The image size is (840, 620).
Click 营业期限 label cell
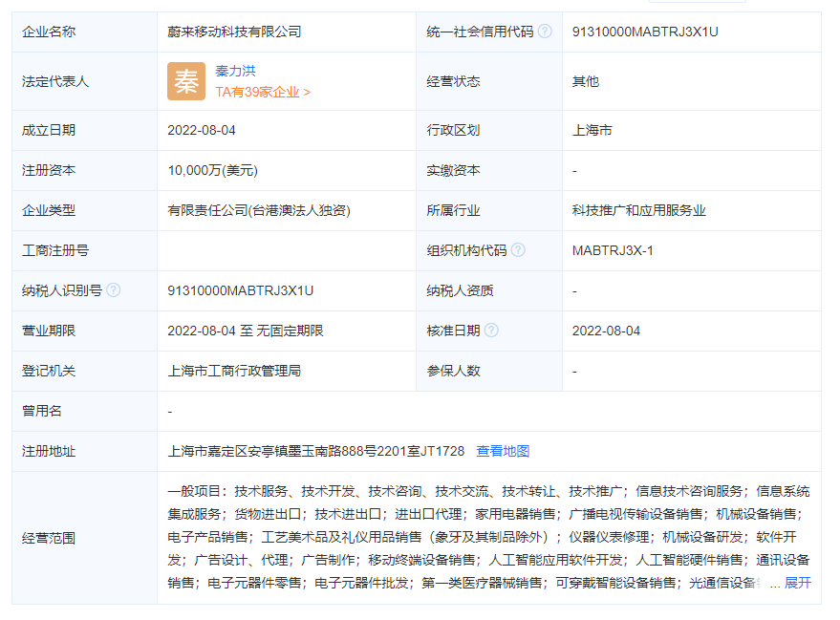pyautogui.click(x=85, y=331)
